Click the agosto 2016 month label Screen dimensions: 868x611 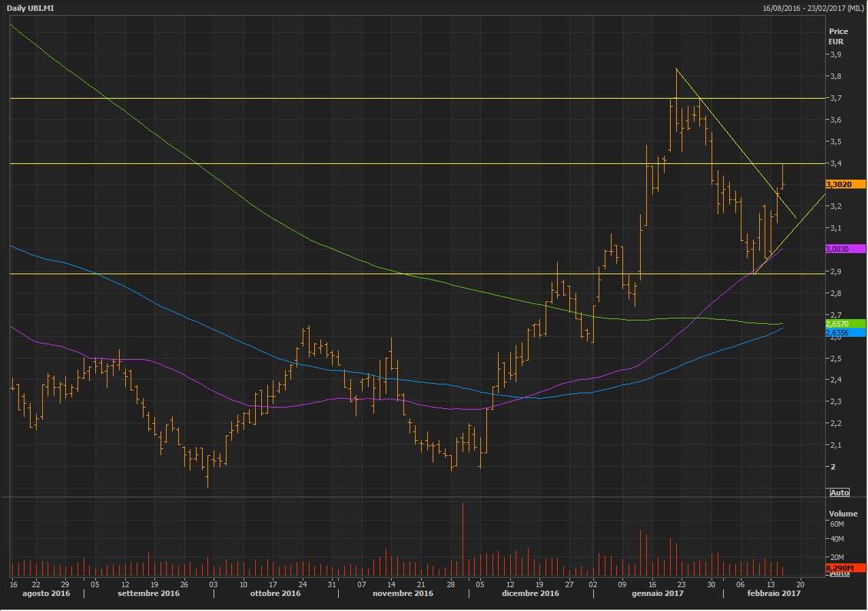(48, 593)
